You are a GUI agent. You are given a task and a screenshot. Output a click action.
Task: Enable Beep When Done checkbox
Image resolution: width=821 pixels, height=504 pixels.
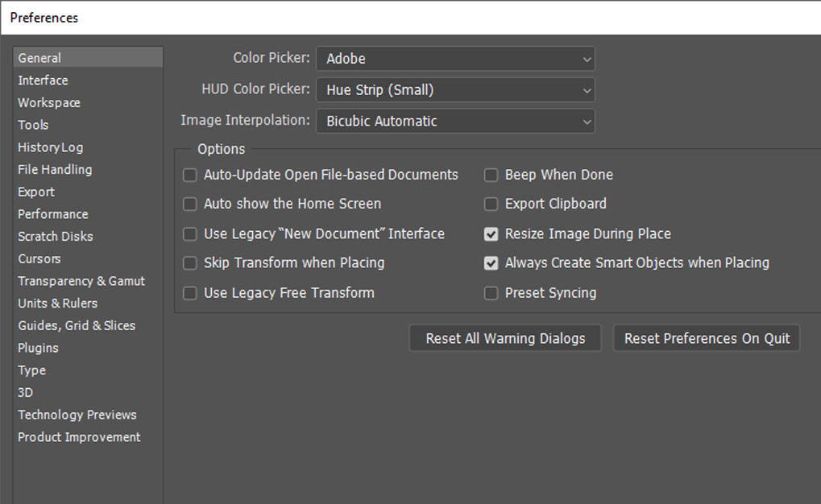(491, 175)
